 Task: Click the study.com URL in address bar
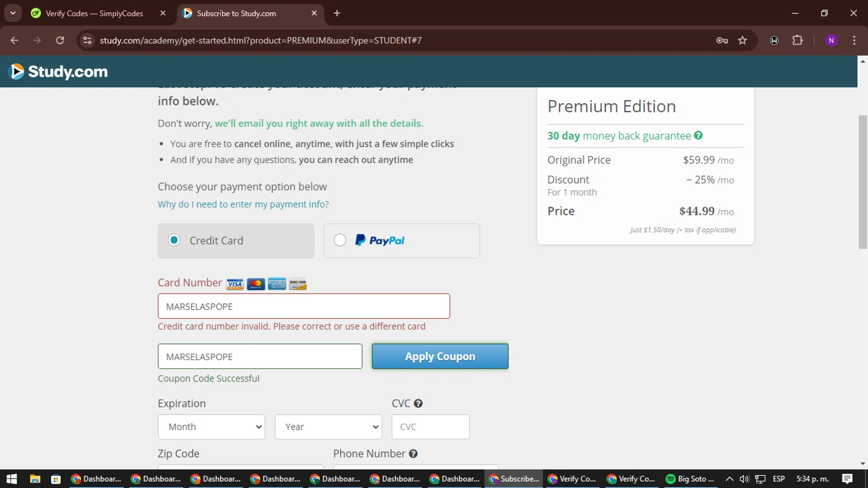(x=260, y=41)
